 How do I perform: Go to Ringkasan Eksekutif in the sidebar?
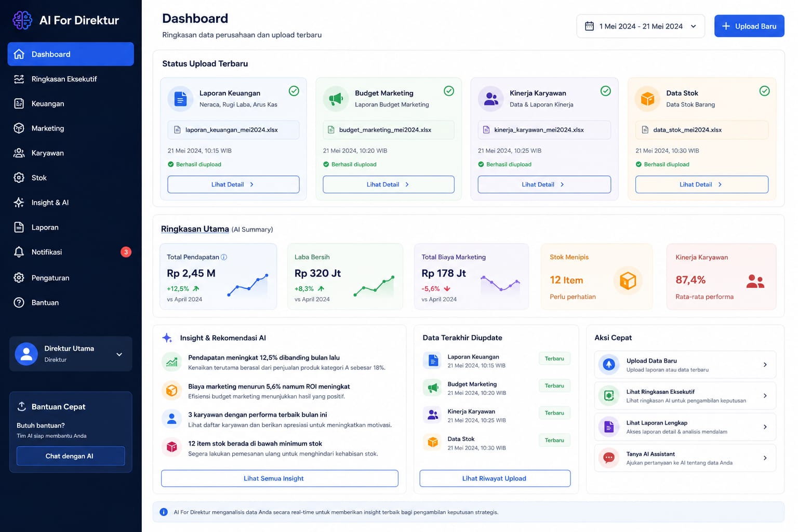point(71,79)
